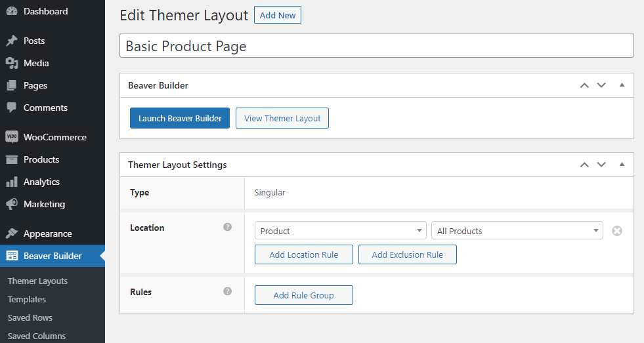Image resolution: width=644 pixels, height=343 pixels.
Task: Collapse the Beaver Builder panel
Action: point(622,85)
